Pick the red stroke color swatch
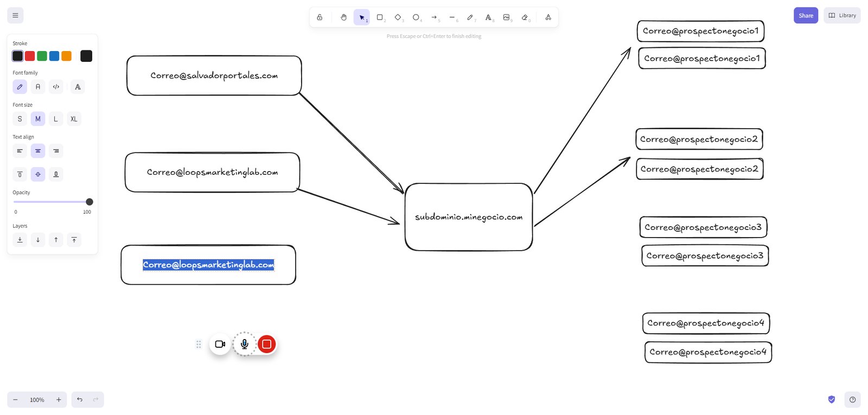This screenshot has width=868, height=415. coord(30,56)
